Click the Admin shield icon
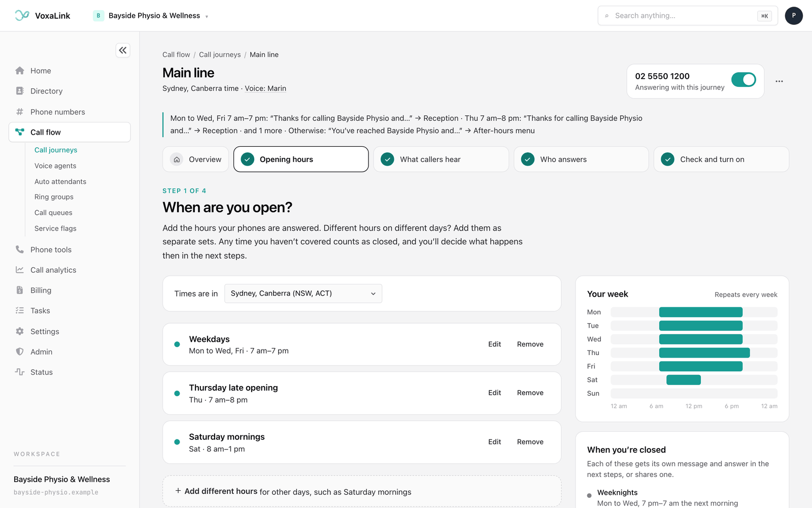The image size is (812, 508). [x=20, y=352]
